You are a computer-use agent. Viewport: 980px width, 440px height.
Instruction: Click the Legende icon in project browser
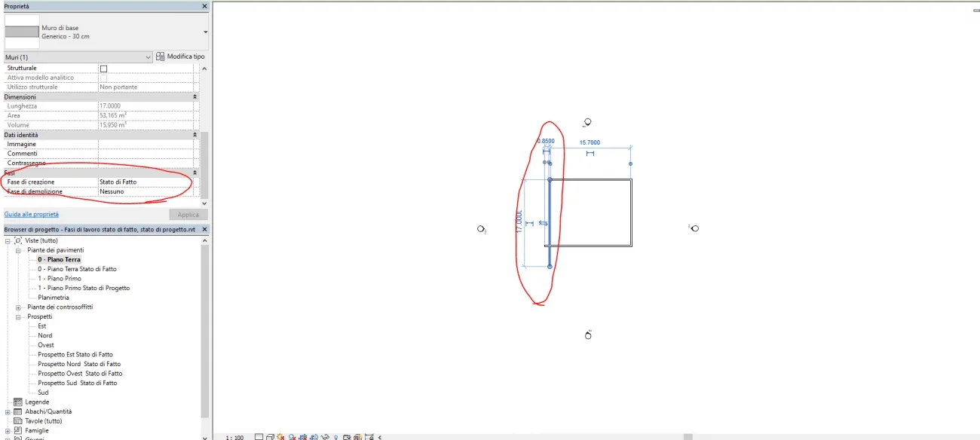tap(18, 402)
